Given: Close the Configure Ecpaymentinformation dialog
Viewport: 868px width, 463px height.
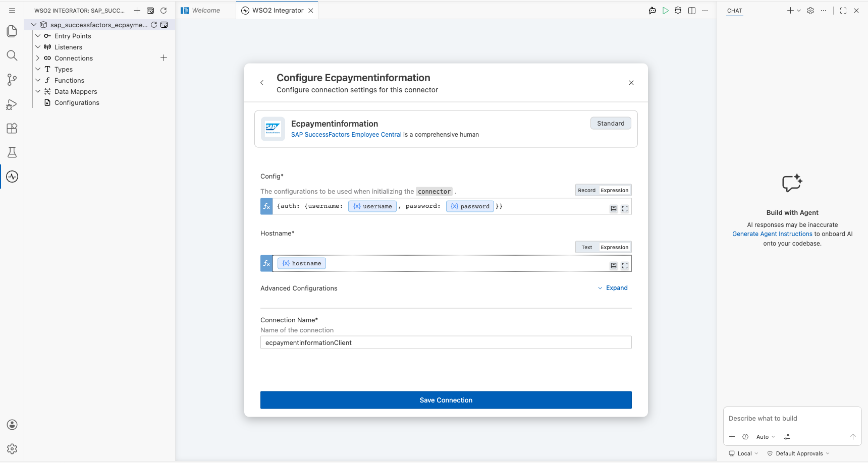Looking at the screenshot, I should click(631, 83).
